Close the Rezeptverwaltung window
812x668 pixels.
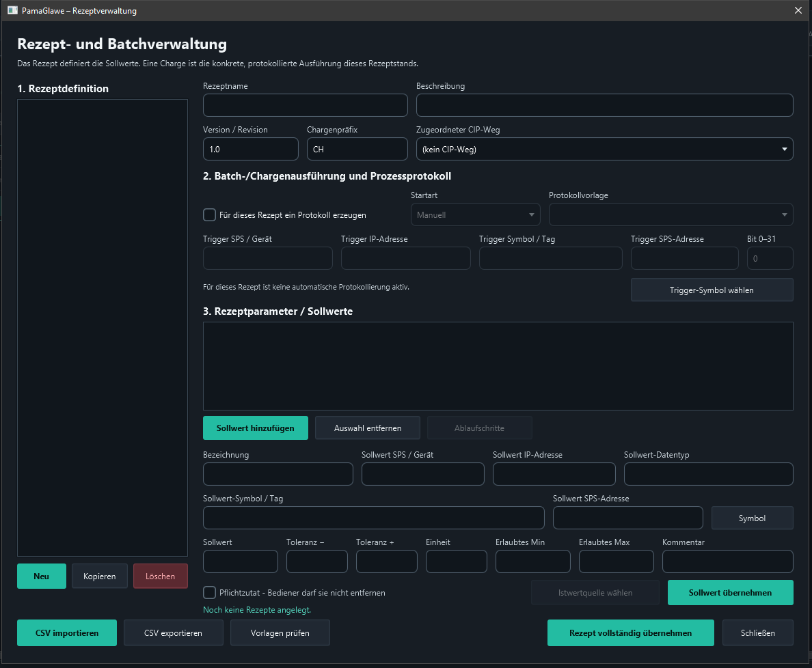[798, 10]
